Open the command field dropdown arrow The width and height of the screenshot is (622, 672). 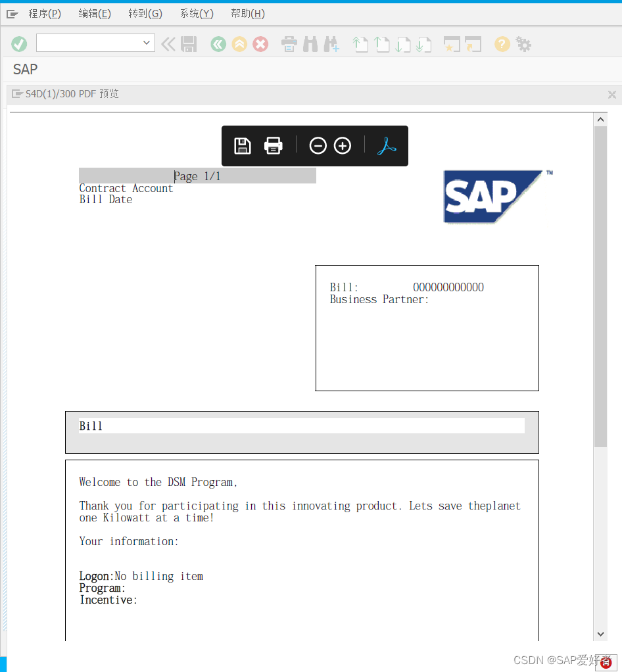point(147,42)
